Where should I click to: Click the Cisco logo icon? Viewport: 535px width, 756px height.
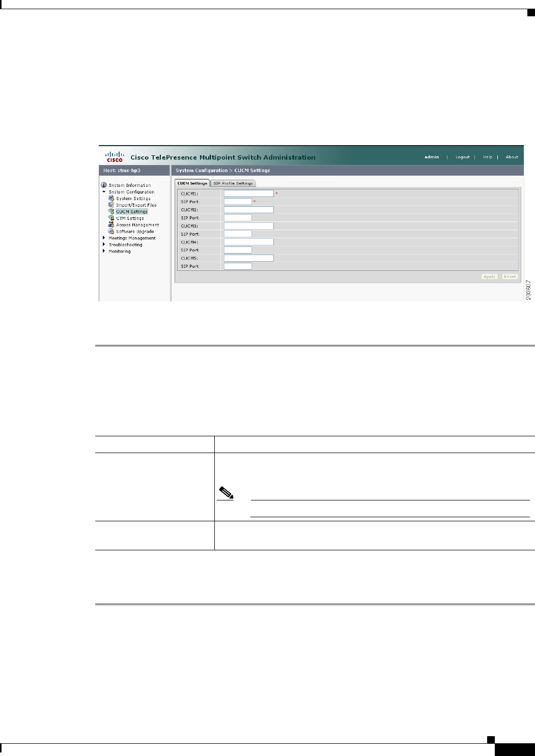point(115,156)
